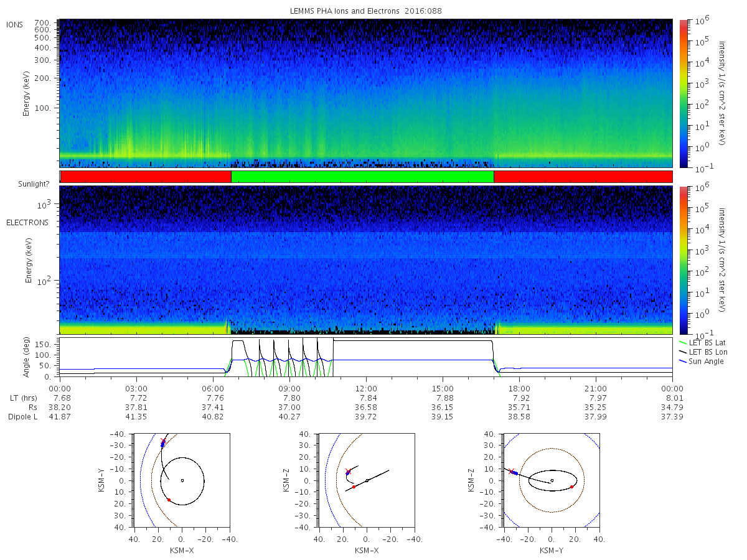Click the red dot in the KSM-Y KSM-Z plot

571,487
